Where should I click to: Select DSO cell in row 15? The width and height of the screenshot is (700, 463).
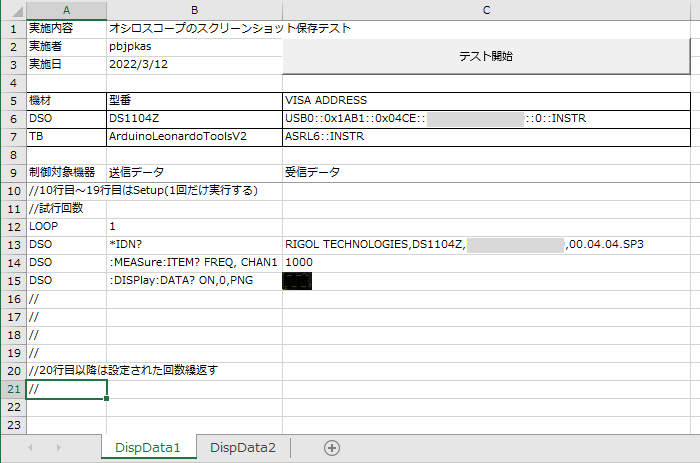pyautogui.click(x=67, y=281)
